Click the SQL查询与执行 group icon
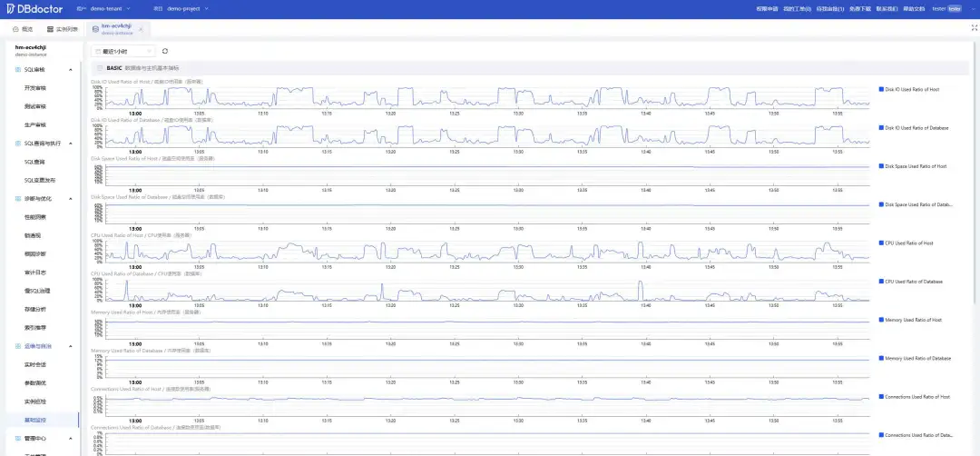The height and width of the screenshot is (456, 980). click(17, 144)
